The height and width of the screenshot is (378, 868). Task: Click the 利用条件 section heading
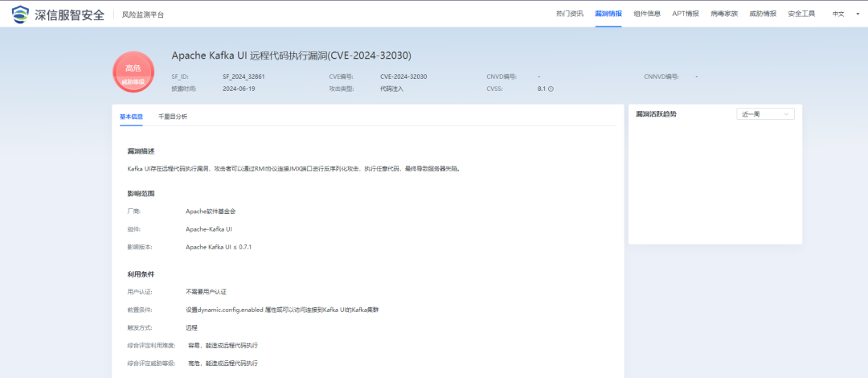[141, 274]
